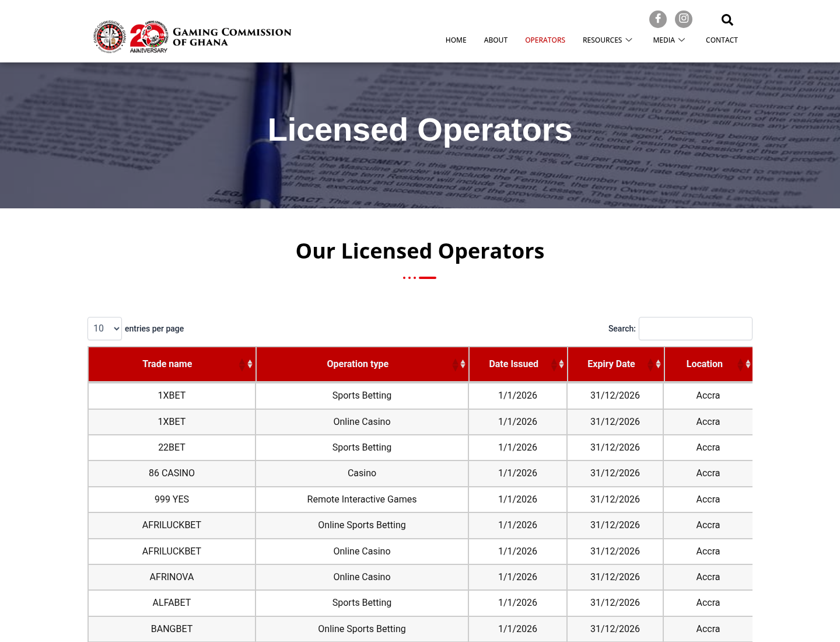
Task: Open the Contact page
Action: click(722, 40)
